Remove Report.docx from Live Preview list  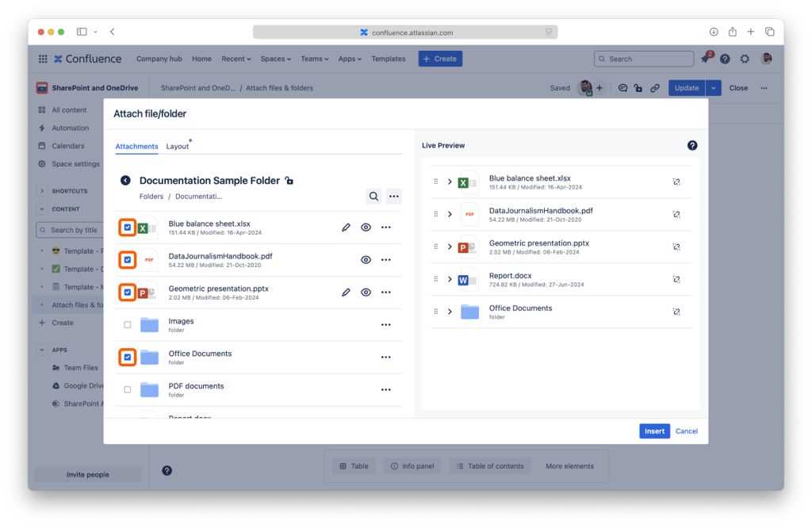pos(676,279)
